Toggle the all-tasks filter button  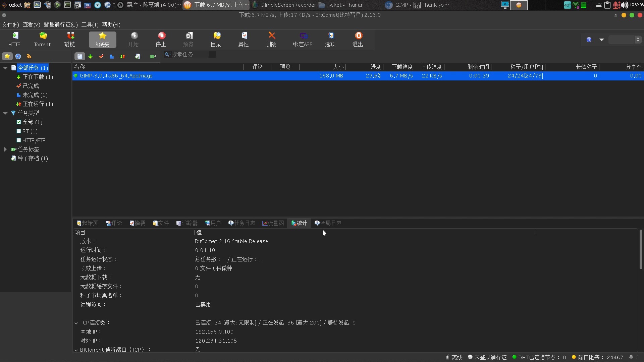tap(80, 56)
